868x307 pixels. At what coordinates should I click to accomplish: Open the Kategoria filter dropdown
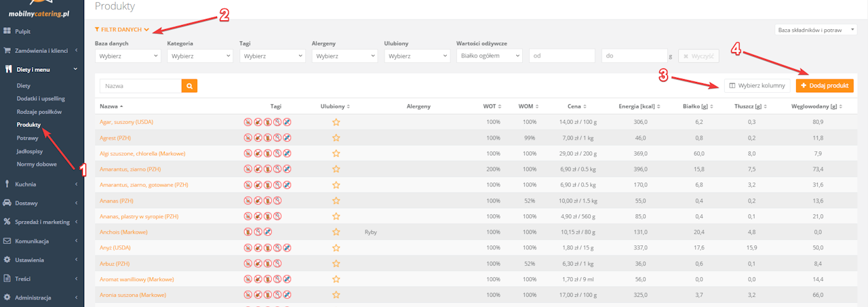[x=200, y=56]
